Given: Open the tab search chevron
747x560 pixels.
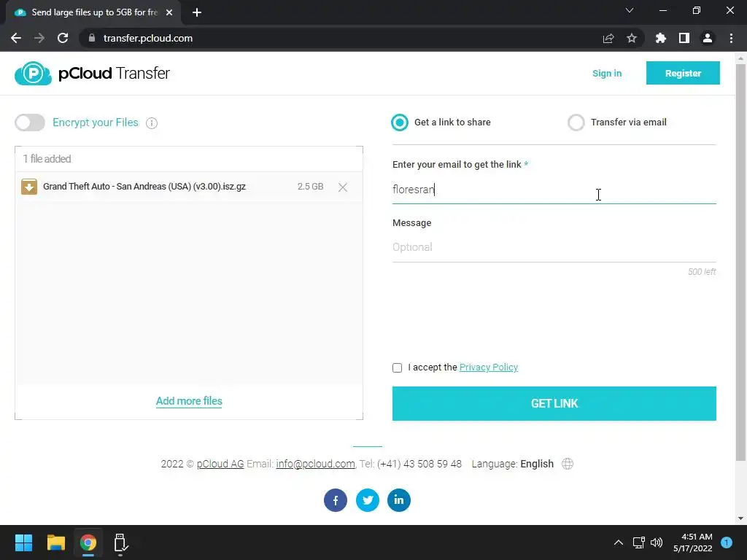Looking at the screenshot, I should pos(630,10).
